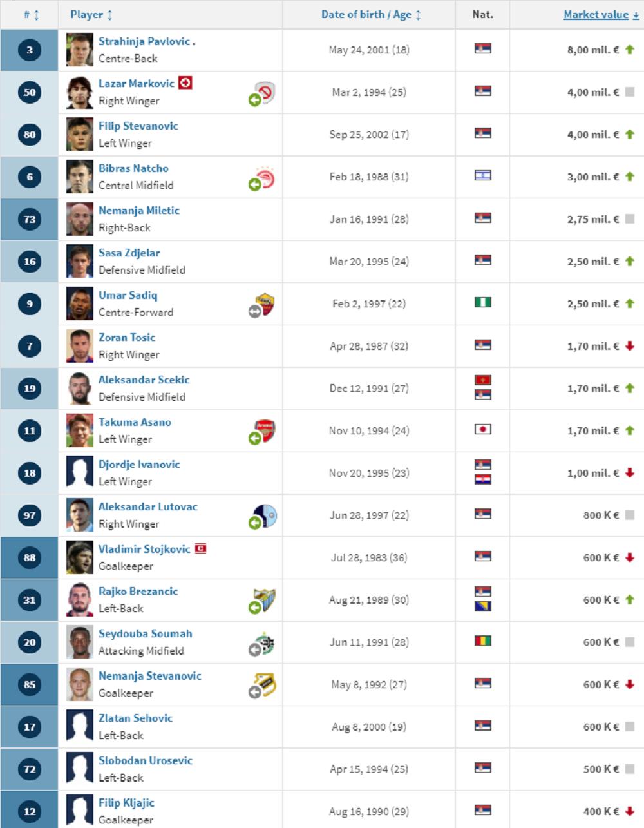The width and height of the screenshot is (644, 828).
Task: Click the Nigeria flag in Umar Sadiq's row
Action: [482, 303]
